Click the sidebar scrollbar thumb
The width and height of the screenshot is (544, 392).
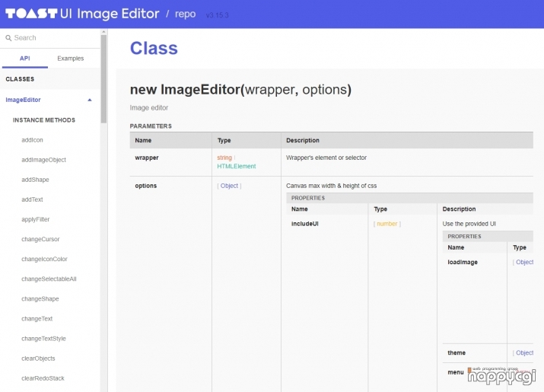click(x=103, y=79)
